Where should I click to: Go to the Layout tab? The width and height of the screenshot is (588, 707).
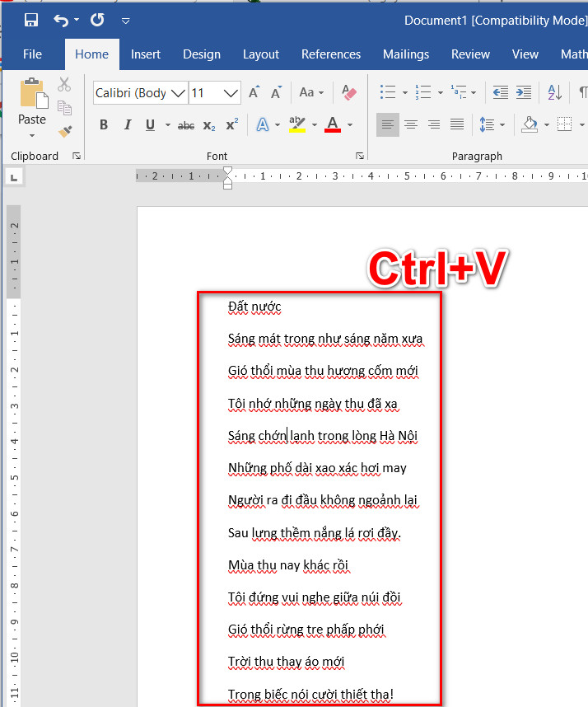tap(261, 54)
